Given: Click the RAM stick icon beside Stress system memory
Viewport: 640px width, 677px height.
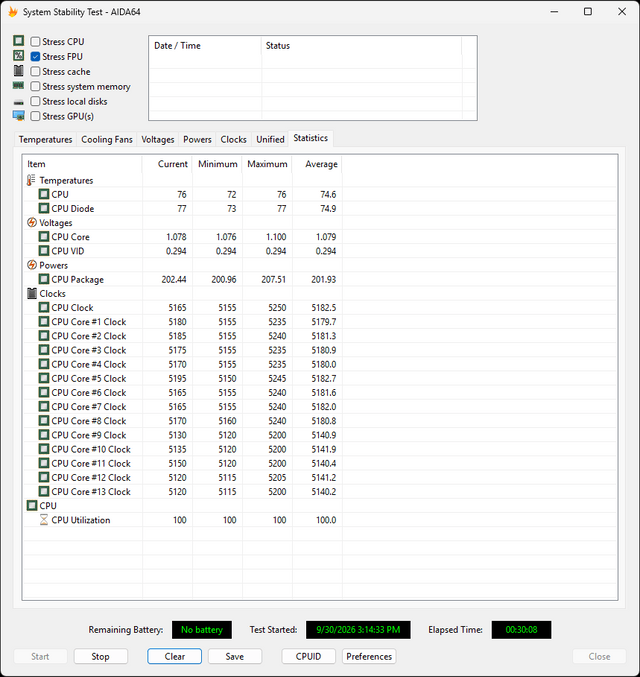Looking at the screenshot, I should tap(19, 85).
